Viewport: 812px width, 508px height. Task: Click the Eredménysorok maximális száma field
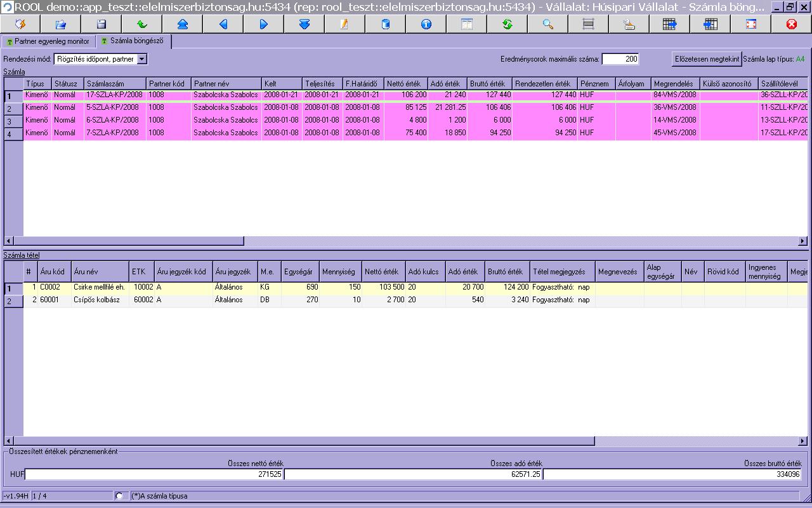point(620,59)
